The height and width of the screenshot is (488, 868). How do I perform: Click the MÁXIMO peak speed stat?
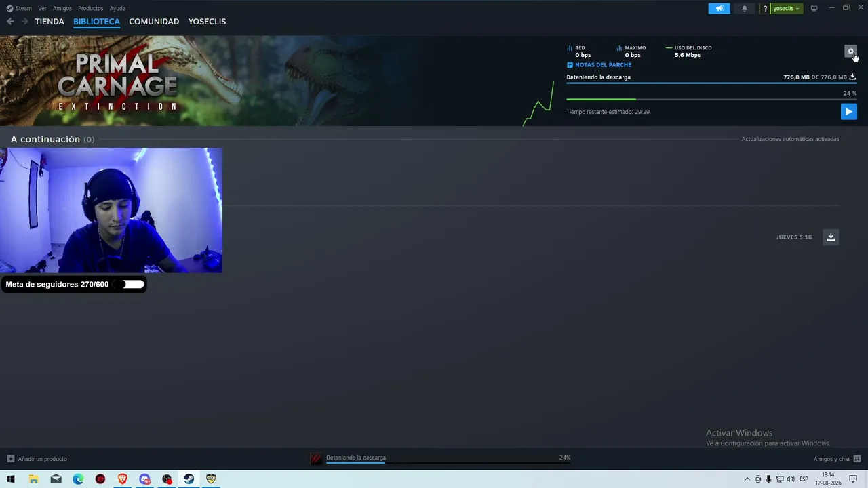pyautogui.click(x=631, y=52)
